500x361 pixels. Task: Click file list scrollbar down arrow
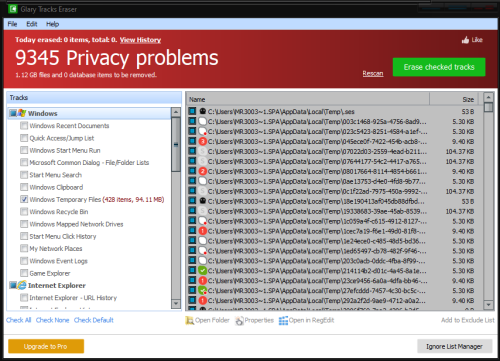[x=488, y=304]
